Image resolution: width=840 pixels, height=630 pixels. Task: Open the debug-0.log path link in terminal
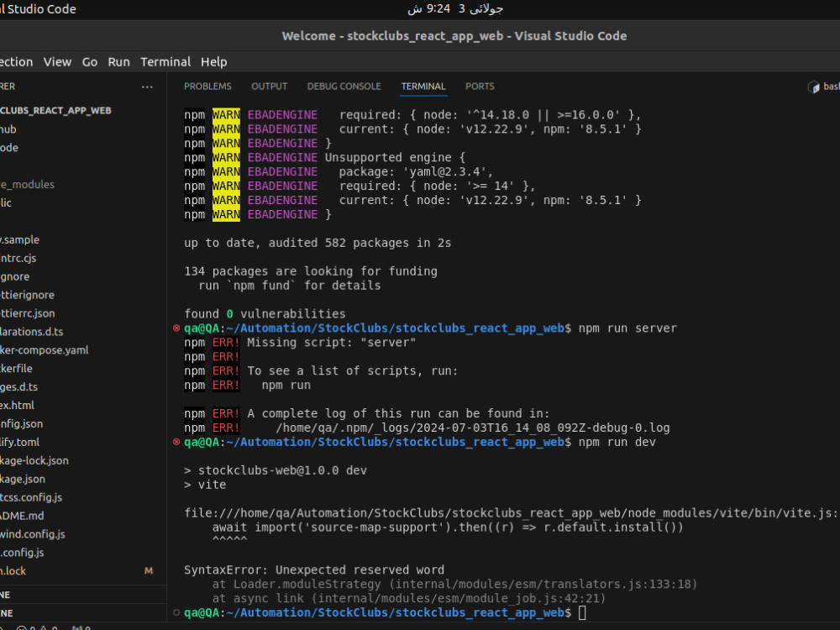472,428
